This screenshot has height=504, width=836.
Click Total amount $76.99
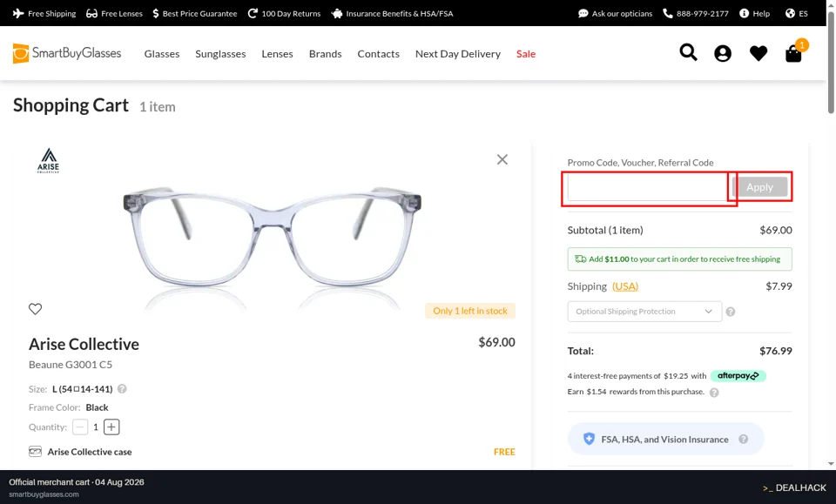[x=776, y=351]
